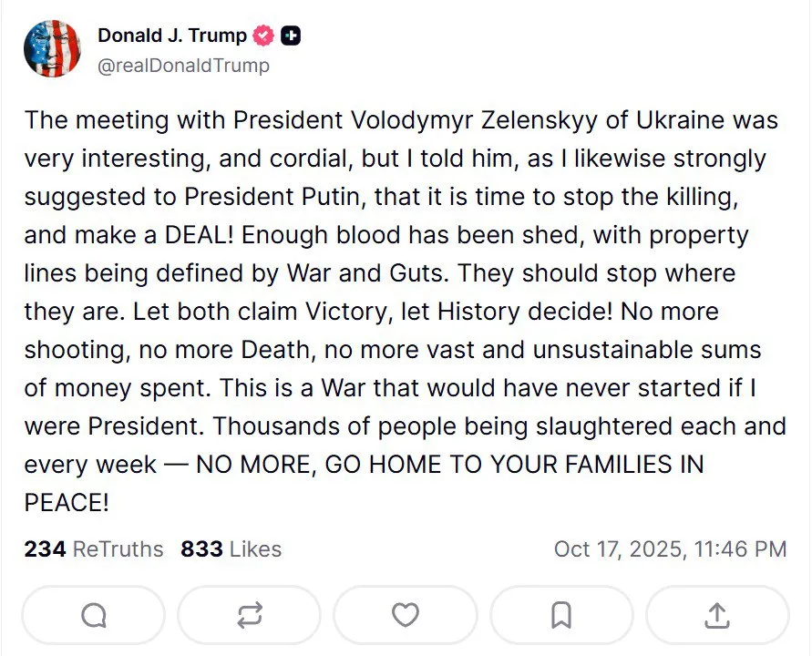812x656 pixels.
Task: Share the post using the upload arrow icon
Action: (x=717, y=616)
